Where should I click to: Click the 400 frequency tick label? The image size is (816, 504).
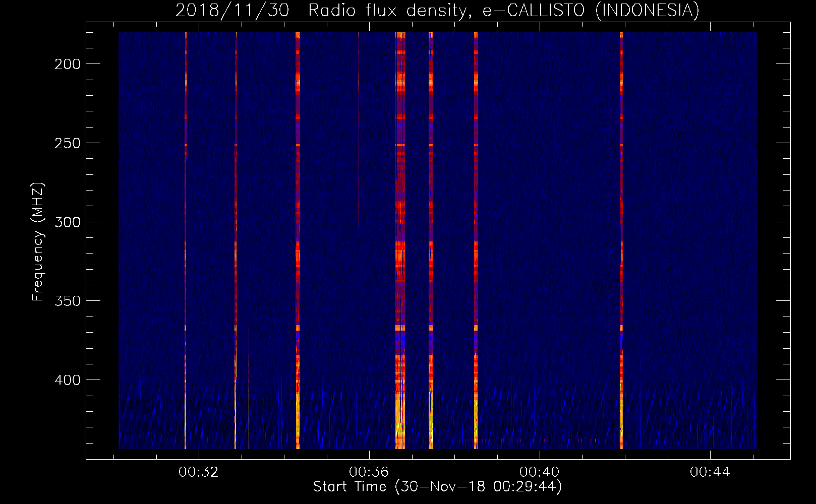tap(68, 380)
